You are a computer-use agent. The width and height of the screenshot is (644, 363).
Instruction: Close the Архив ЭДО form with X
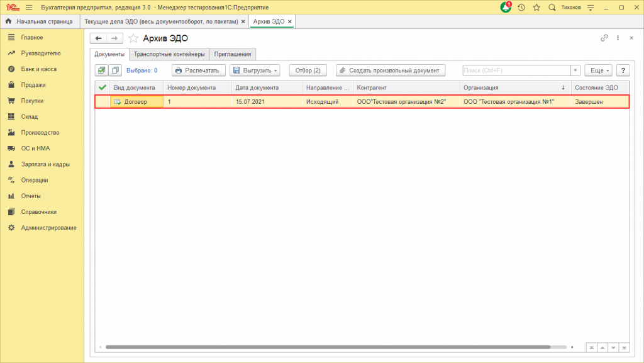631,38
